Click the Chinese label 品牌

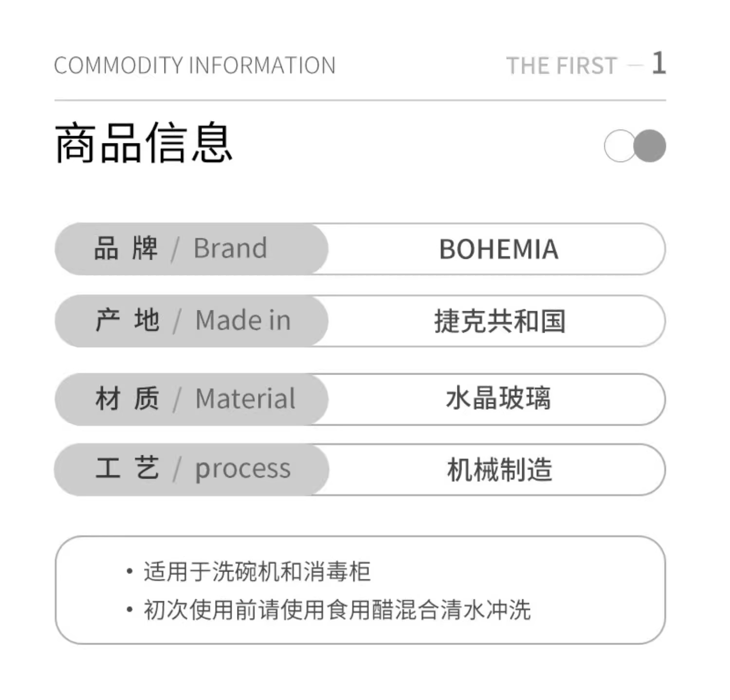click(126, 249)
